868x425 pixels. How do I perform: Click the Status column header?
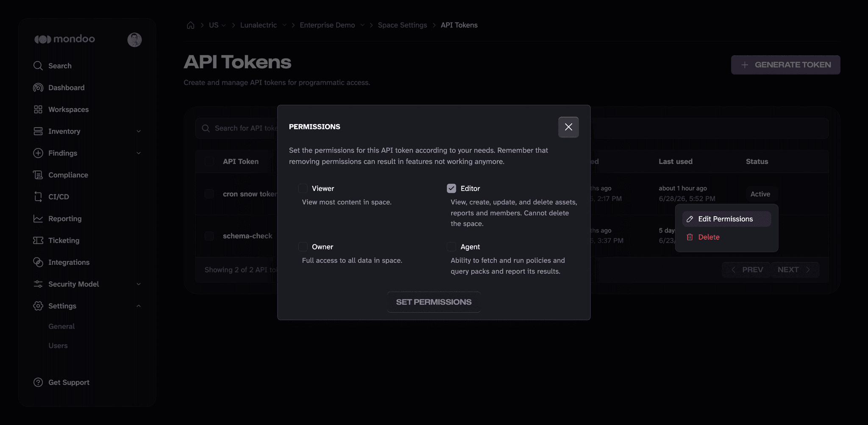[x=757, y=162]
